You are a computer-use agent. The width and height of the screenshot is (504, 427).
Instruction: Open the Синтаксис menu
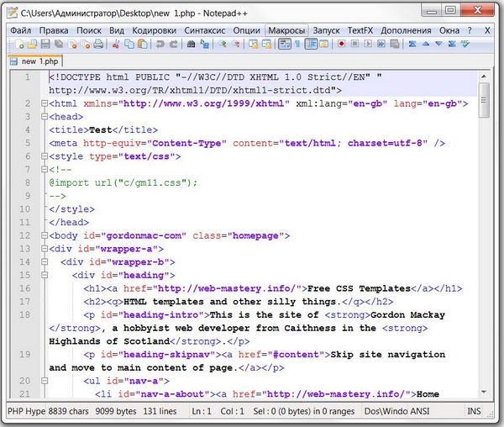(204, 30)
